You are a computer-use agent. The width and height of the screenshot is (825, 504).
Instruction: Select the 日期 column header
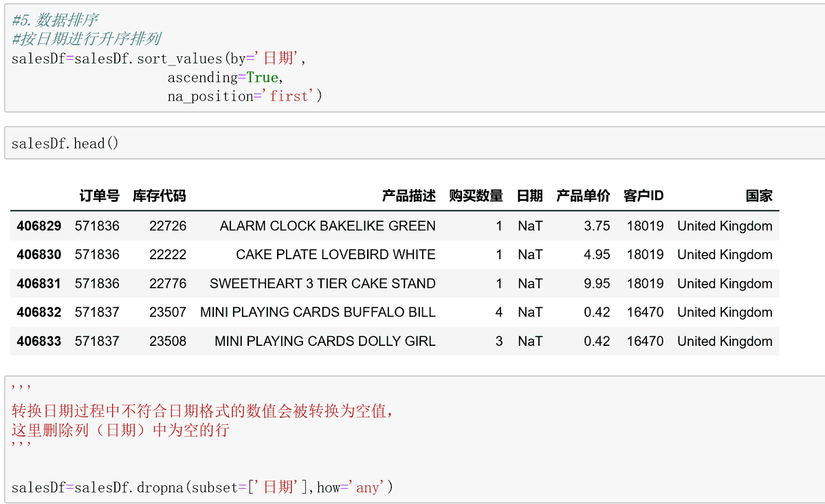[x=530, y=196]
